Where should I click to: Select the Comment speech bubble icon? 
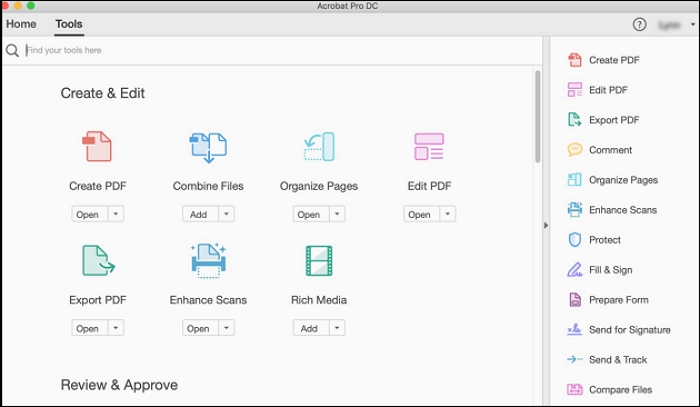575,150
